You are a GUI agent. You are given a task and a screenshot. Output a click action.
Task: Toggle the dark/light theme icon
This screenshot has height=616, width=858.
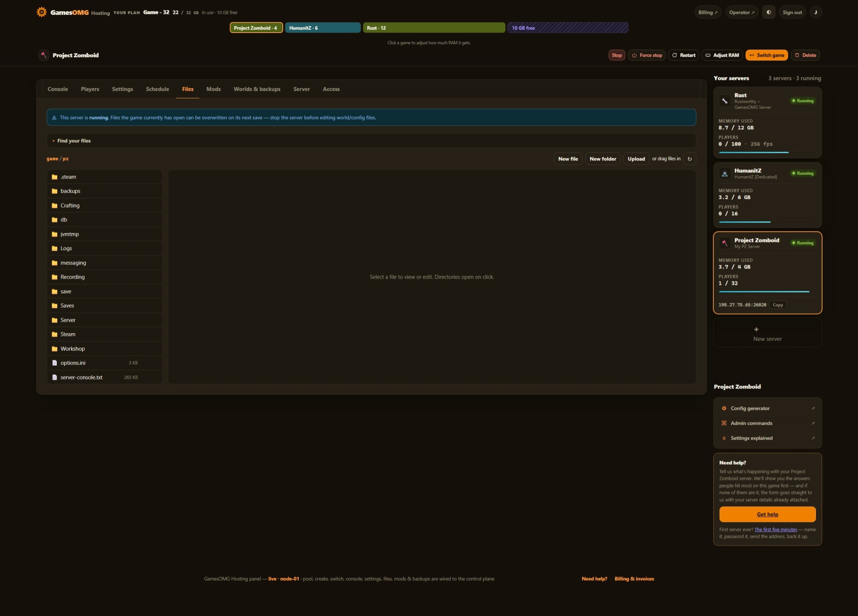tap(769, 13)
